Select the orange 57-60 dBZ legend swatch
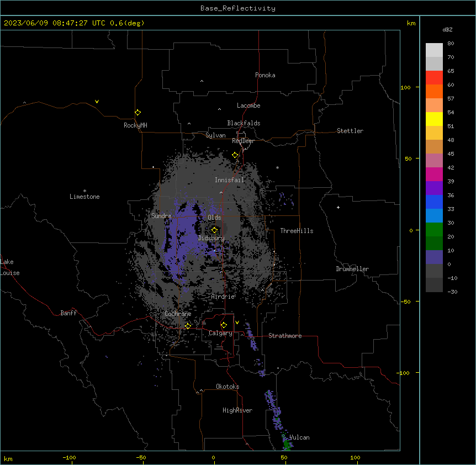 [x=434, y=91]
